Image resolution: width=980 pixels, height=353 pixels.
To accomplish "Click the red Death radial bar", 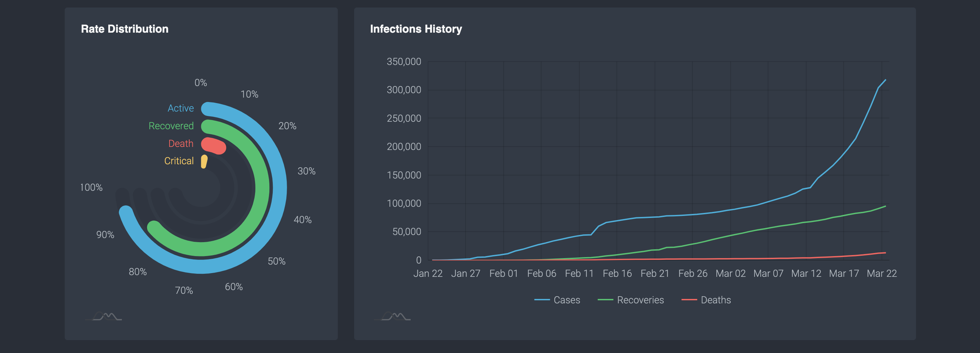I will coord(214,146).
